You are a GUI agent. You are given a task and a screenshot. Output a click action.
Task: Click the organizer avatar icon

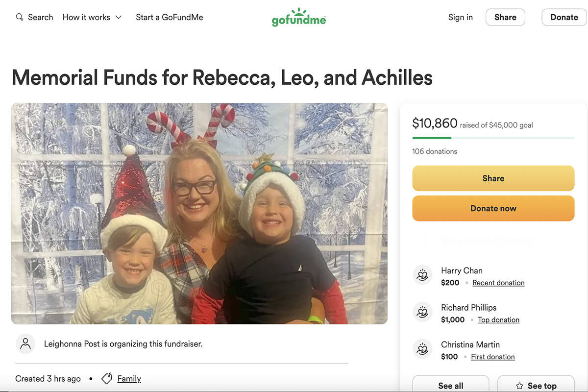click(x=25, y=344)
